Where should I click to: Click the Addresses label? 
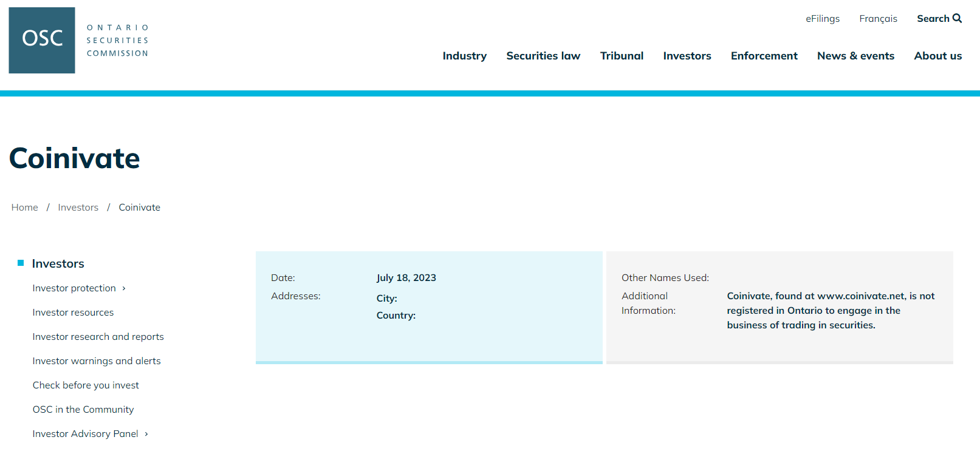[296, 296]
